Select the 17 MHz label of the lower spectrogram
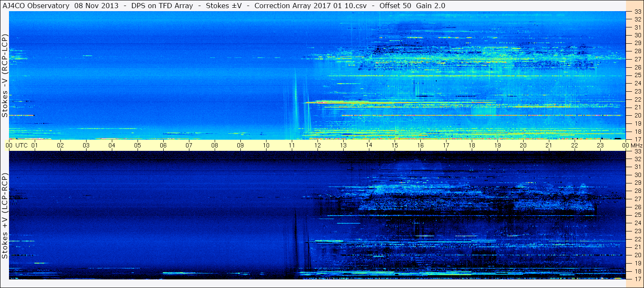The height and width of the screenshot is (288, 644). click(x=637, y=279)
